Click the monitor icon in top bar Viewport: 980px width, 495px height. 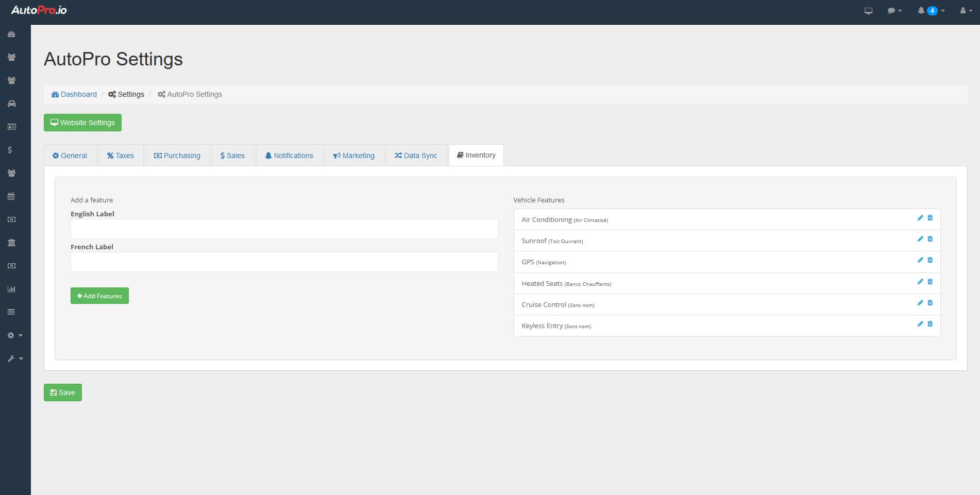[x=868, y=11]
